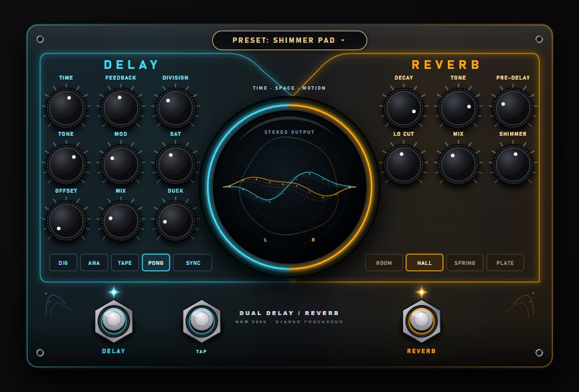Image resolution: width=579 pixels, height=392 pixels.
Task: Click the Reverb Mix knob
Action: click(459, 165)
